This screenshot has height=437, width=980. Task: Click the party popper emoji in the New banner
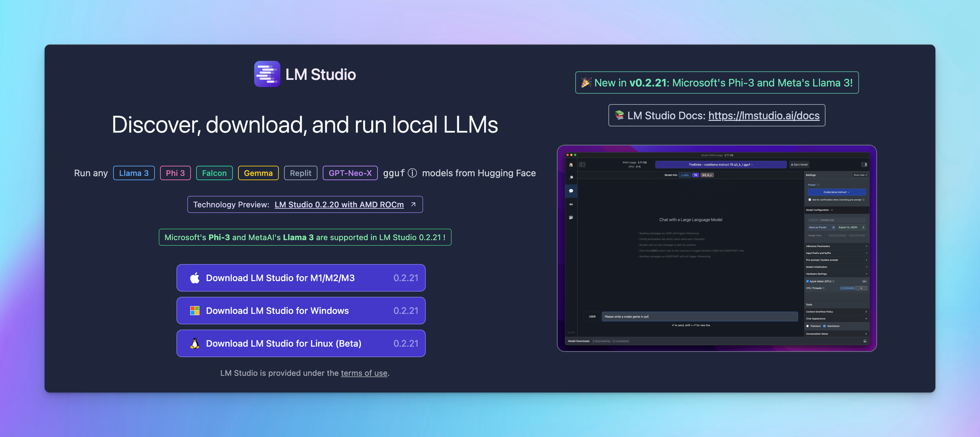pyautogui.click(x=586, y=83)
